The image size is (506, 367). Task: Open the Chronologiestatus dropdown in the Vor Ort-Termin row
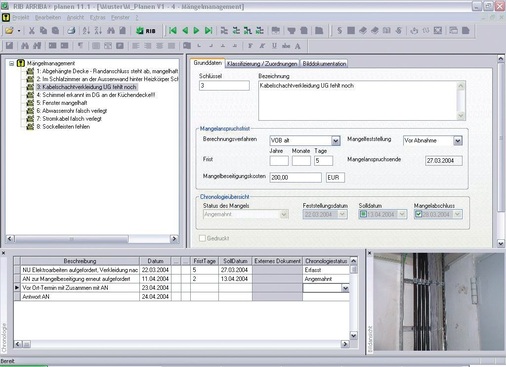point(345,288)
